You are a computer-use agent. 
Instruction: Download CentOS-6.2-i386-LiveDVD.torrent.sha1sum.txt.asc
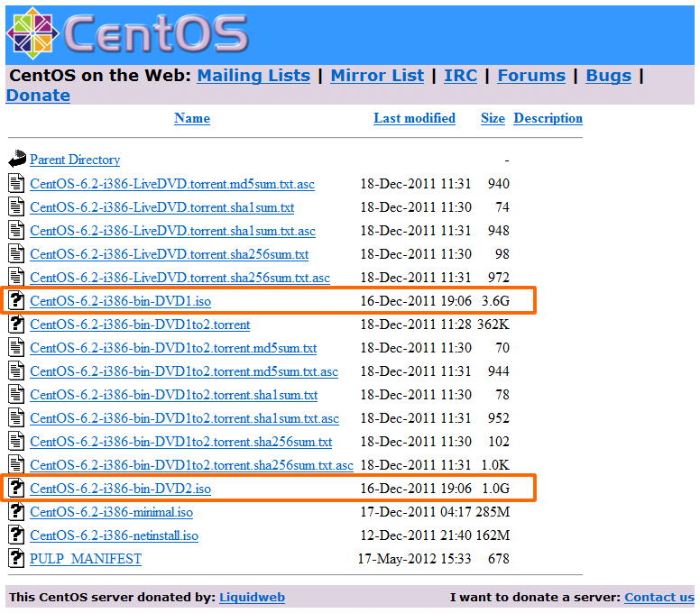click(x=173, y=231)
